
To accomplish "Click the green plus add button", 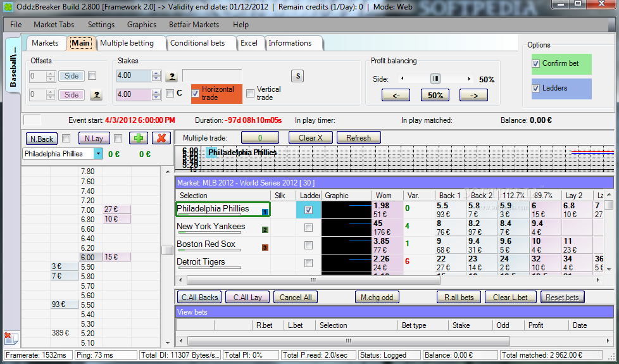I will pos(139,138).
